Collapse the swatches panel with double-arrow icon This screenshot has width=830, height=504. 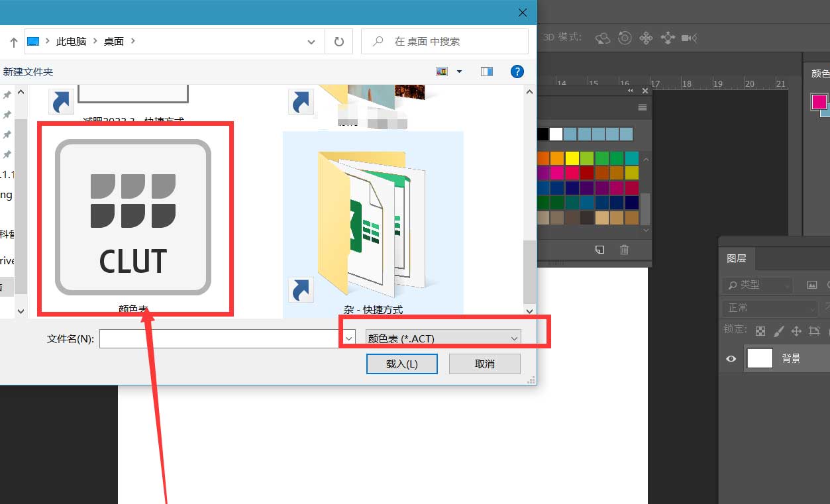[631, 91]
